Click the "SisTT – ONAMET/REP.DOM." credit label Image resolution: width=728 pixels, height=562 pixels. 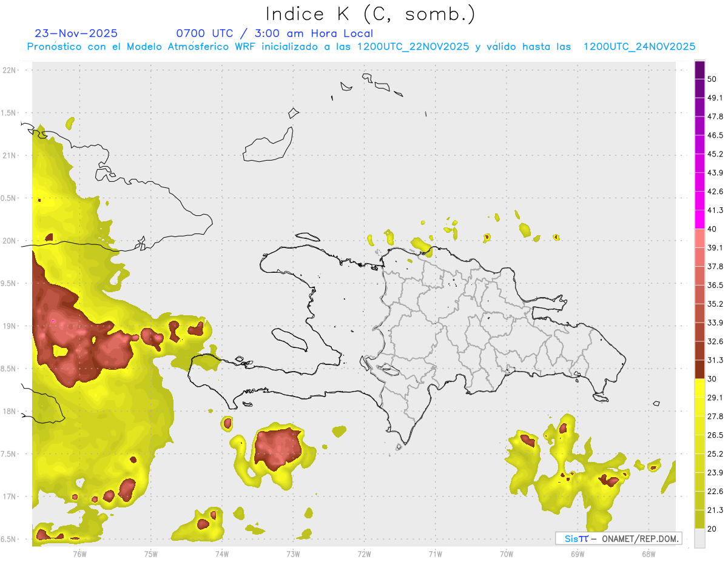(x=618, y=538)
